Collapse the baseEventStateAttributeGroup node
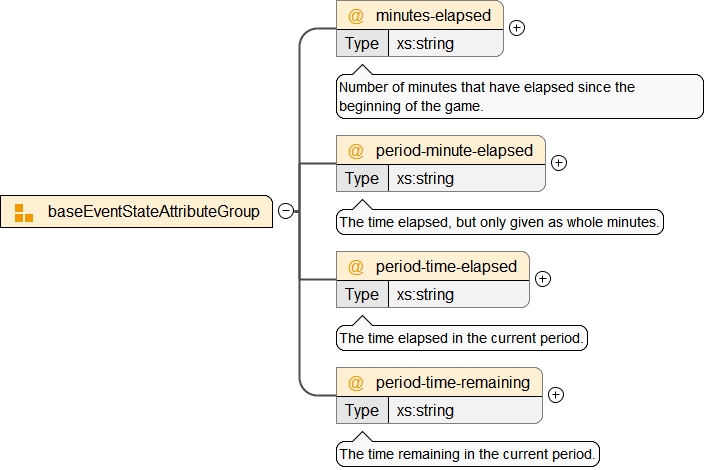Image resolution: width=711 pixels, height=470 pixels. [286, 211]
